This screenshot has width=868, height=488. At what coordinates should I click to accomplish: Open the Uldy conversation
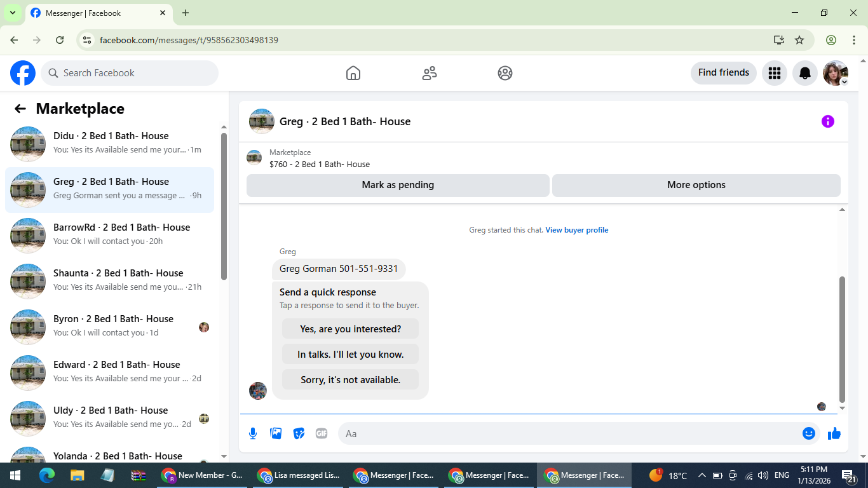point(109,419)
